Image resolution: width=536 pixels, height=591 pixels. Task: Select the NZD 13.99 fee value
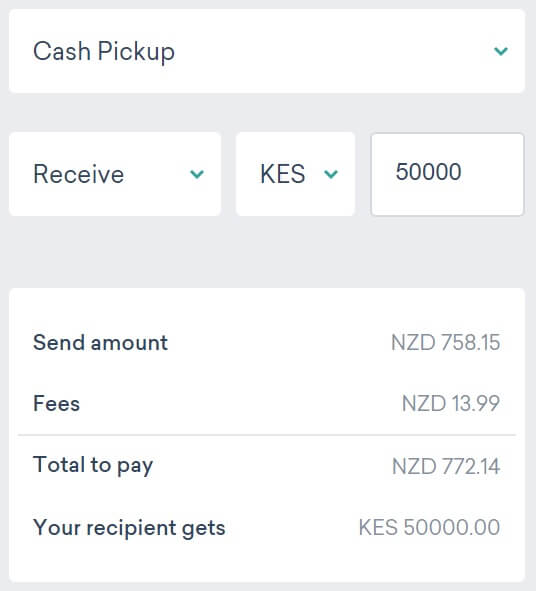(x=451, y=403)
